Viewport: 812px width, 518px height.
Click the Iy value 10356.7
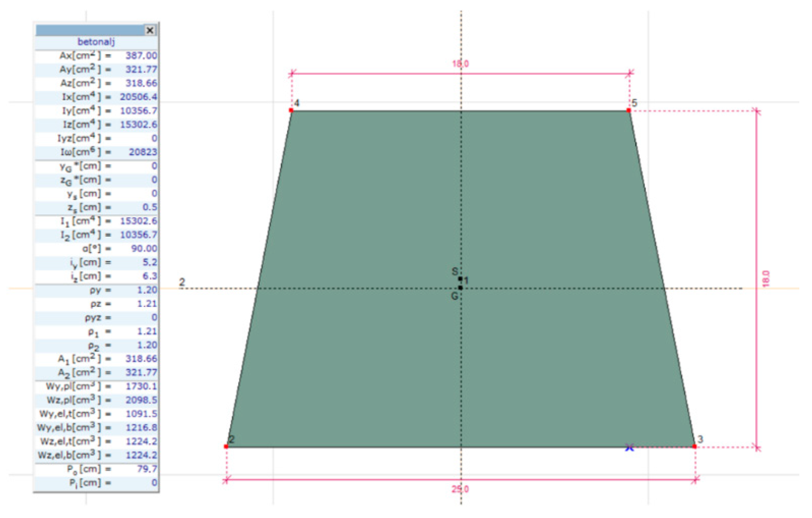coord(138,111)
